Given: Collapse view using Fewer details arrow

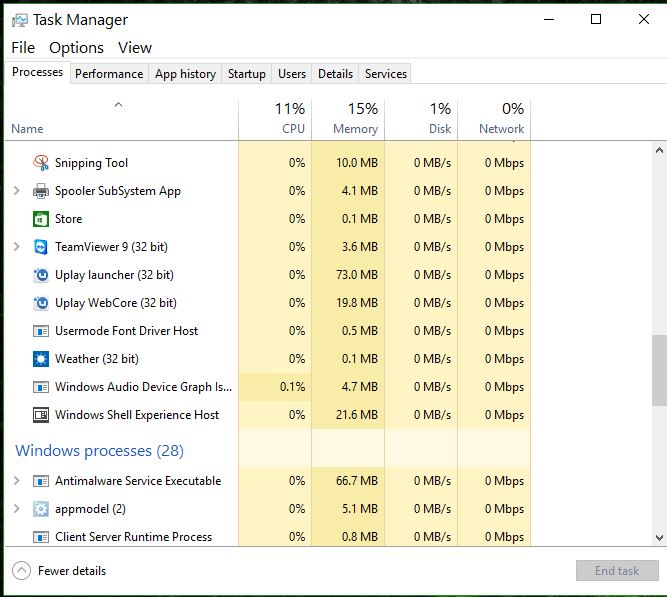Looking at the screenshot, I should click(21, 571).
